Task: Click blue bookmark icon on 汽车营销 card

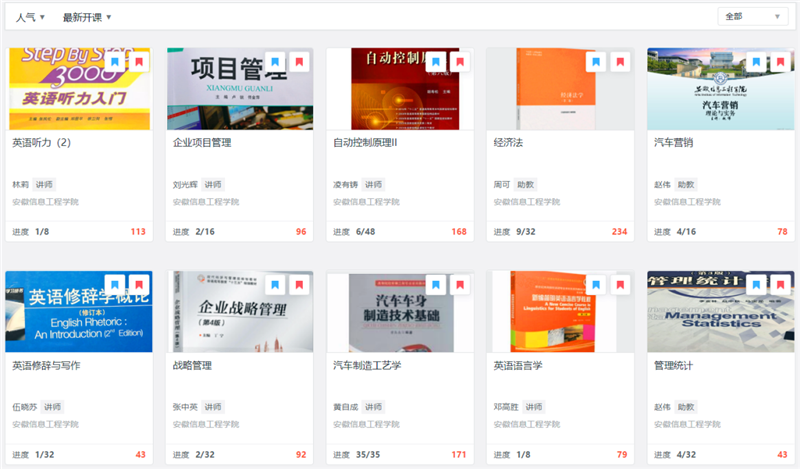Action: coord(756,62)
